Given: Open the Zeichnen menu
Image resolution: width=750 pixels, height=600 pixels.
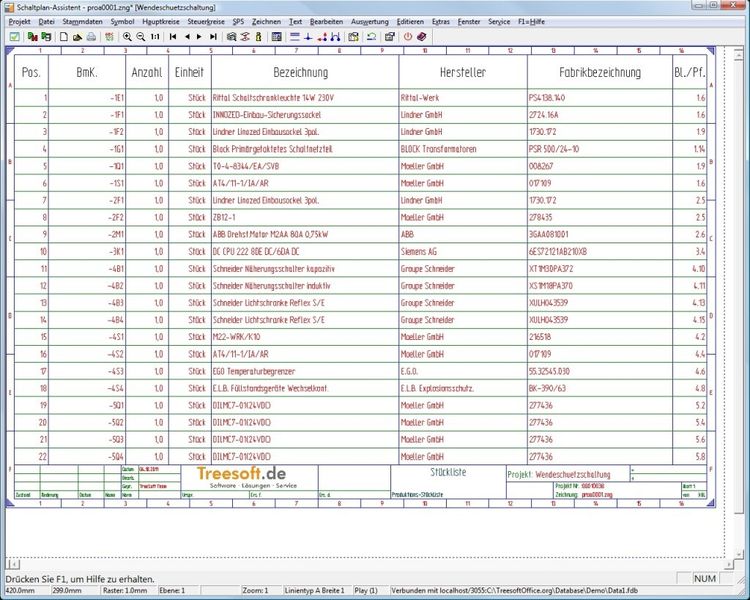Looking at the screenshot, I should point(266,20).
